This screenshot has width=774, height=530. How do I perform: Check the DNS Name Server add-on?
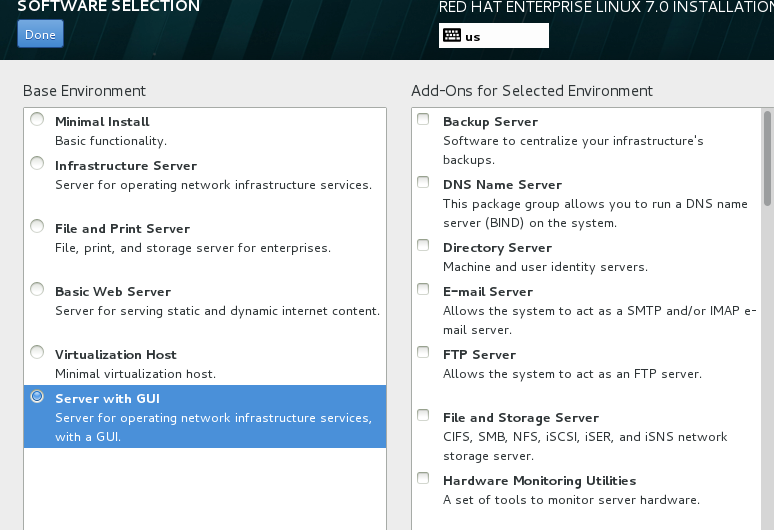[423, 182]
